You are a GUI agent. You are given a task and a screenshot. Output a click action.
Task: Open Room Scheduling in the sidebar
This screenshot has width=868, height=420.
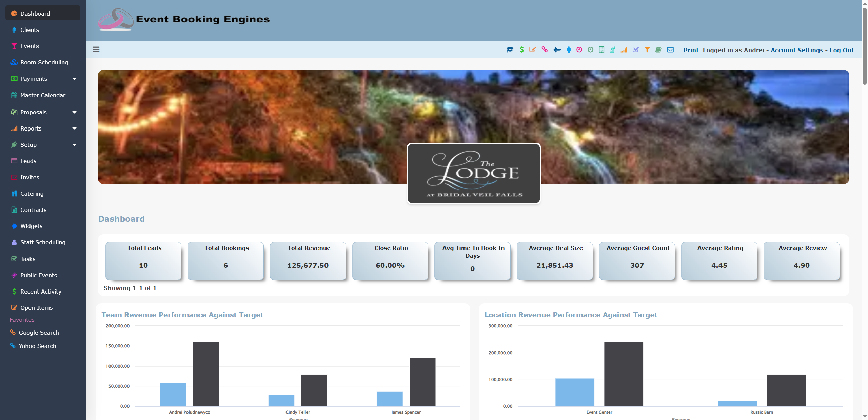tap(43, 62)
